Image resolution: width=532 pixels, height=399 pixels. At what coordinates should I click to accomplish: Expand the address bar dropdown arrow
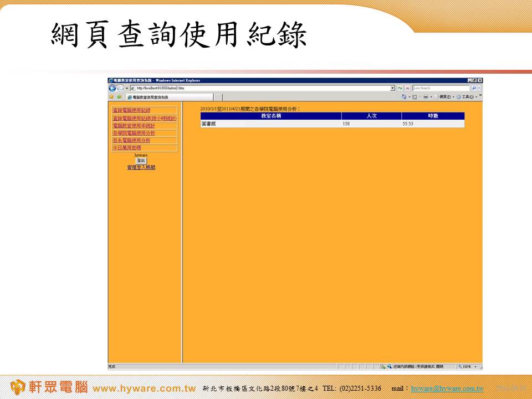(x=392, y=88)
